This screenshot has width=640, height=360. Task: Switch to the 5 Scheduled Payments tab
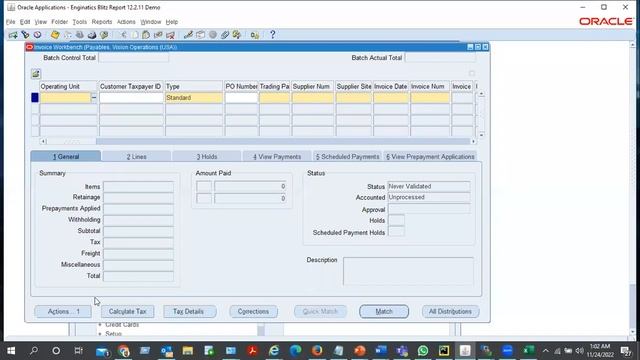coord(347,156)
